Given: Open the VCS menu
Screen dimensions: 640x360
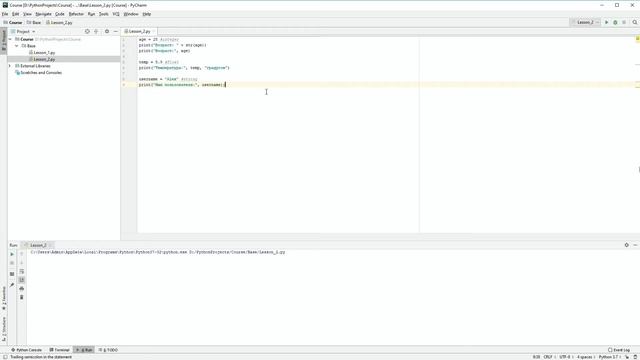Looking at the screenshot, I should 116,14.
